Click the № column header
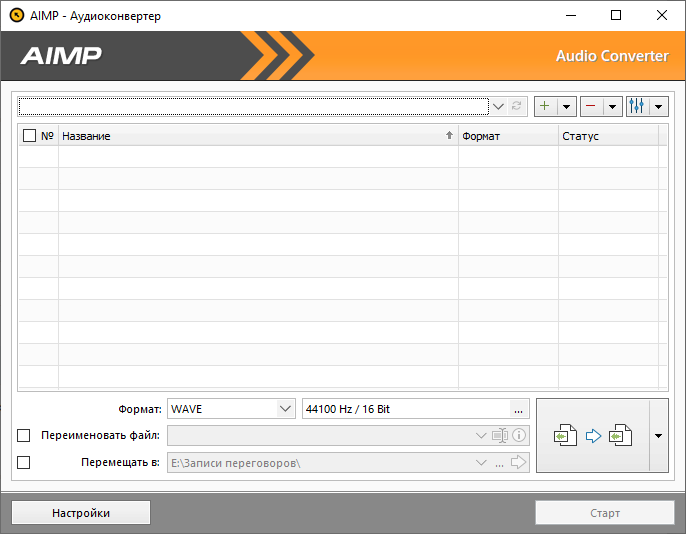The image size is (686, 534). coord(47,136)
